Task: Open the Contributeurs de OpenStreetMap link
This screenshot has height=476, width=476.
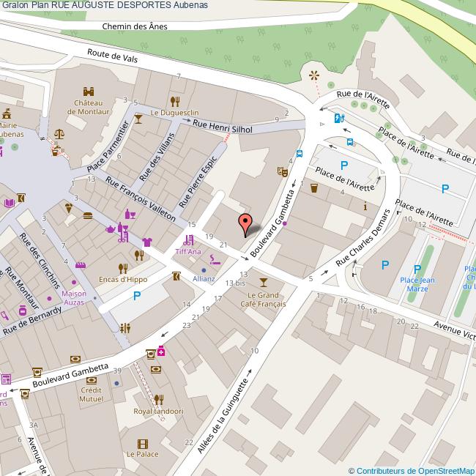Action: pos(411,470)
